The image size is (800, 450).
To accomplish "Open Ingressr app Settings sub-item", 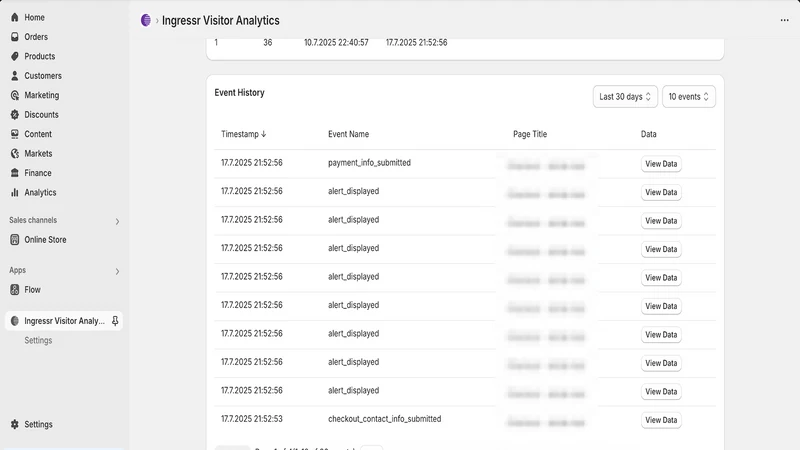I will (x=38, y=340).
